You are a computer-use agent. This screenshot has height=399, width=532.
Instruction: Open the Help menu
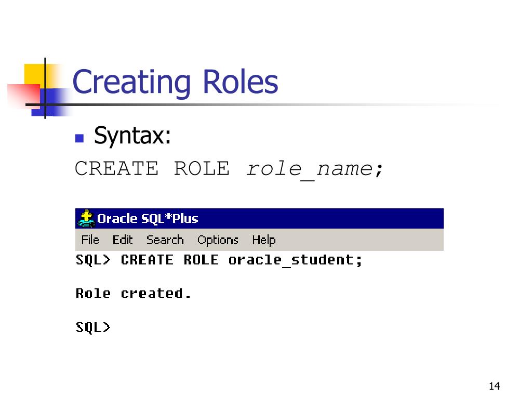tap(263, 240)
